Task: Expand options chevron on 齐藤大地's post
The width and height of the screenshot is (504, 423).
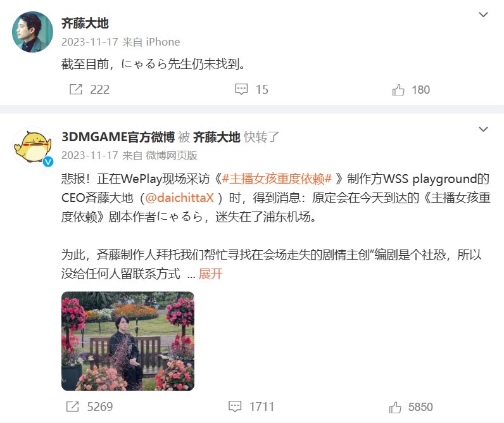Action: tap(484, 15)
